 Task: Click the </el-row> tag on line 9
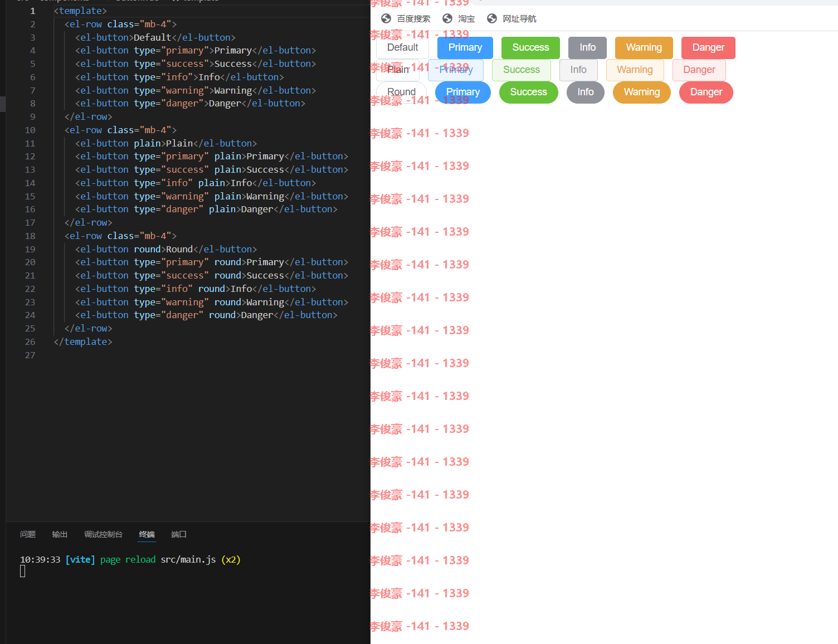(x=88, y=117)
